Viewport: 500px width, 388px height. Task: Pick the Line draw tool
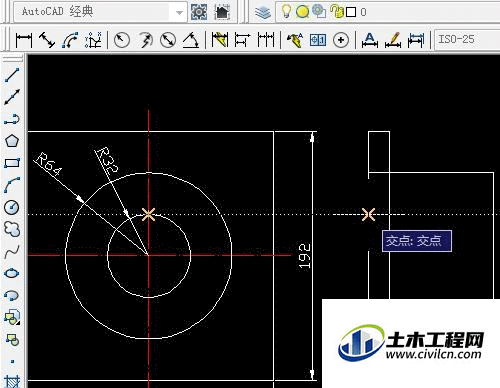click(12, 75)
